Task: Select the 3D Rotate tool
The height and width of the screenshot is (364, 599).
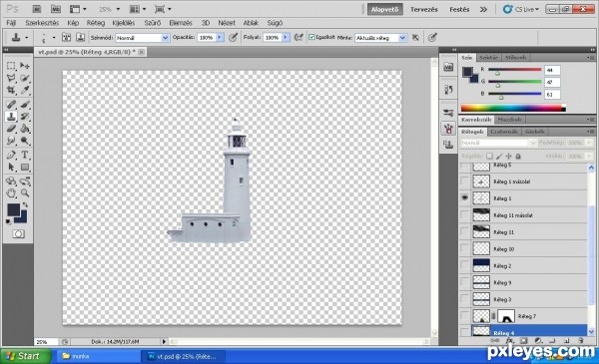Action: [x=11, y=182]
